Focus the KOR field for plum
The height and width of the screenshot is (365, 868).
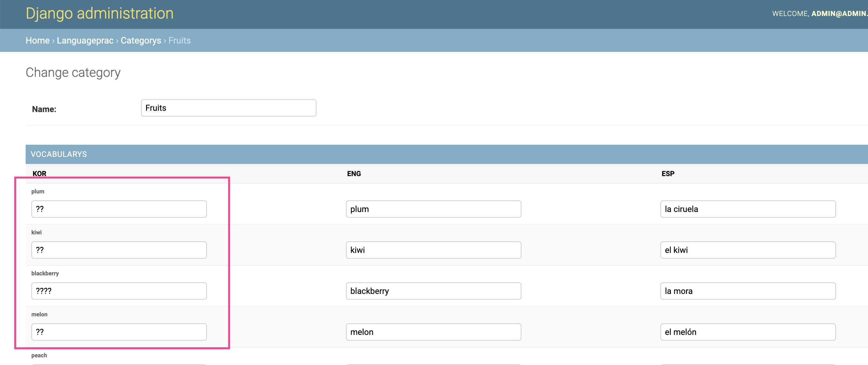tap(119, 209)
